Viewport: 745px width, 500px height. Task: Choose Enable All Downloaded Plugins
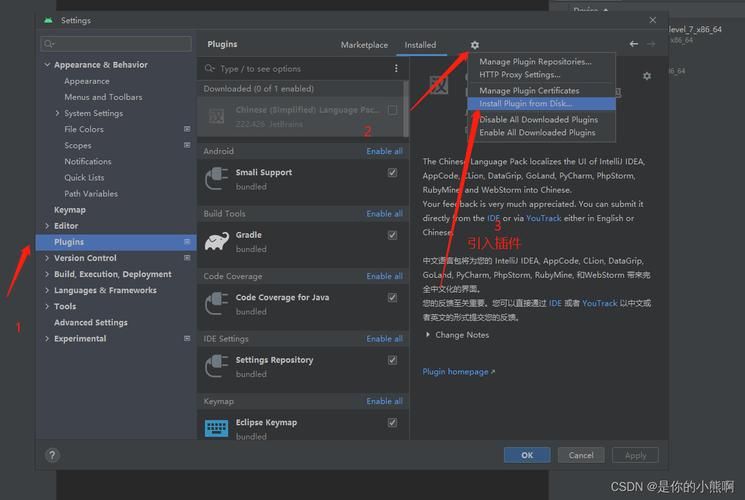(542, 133)
